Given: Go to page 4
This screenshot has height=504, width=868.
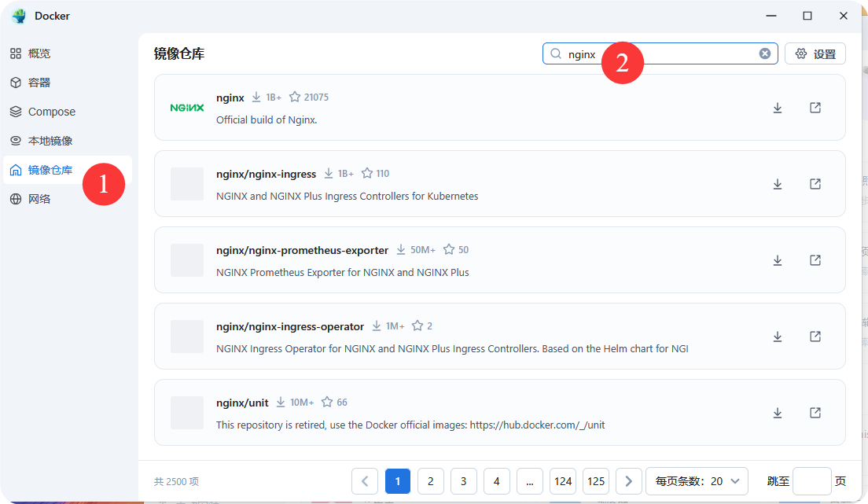Looking at the screenshot, I should click(497, 481).
